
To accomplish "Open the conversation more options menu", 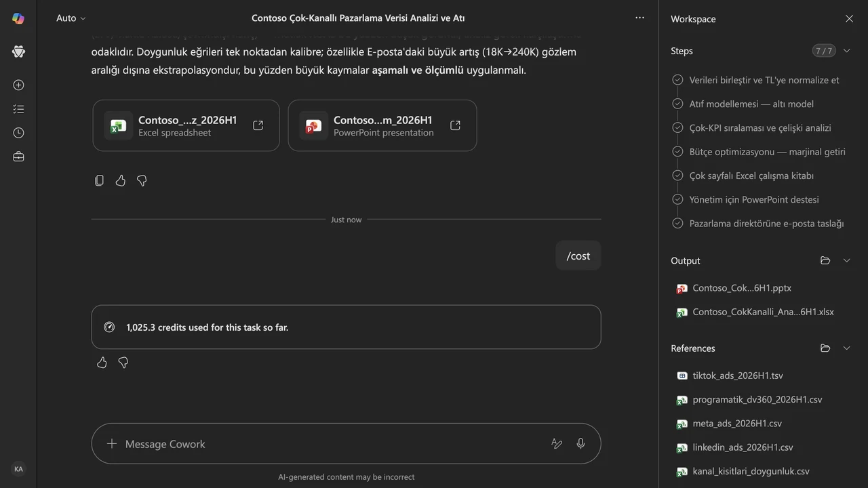I will coord(639,18).
